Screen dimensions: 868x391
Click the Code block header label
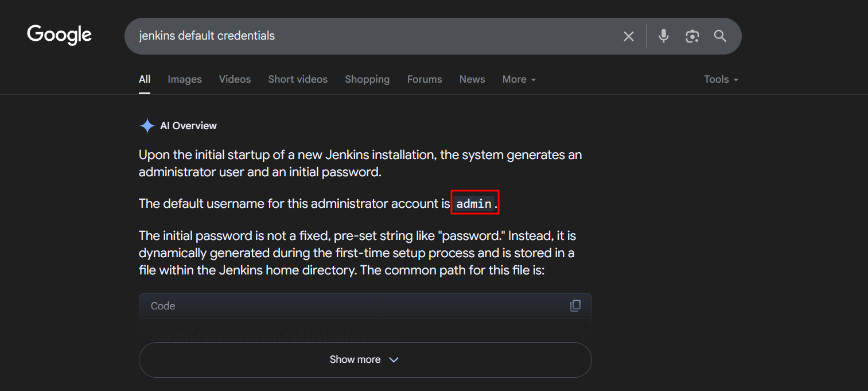click(163, 306)
